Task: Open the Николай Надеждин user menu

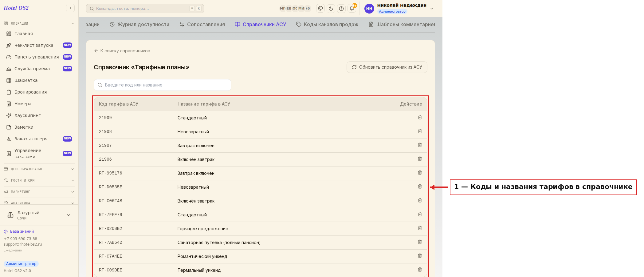Action: click(x=399, y=8)
